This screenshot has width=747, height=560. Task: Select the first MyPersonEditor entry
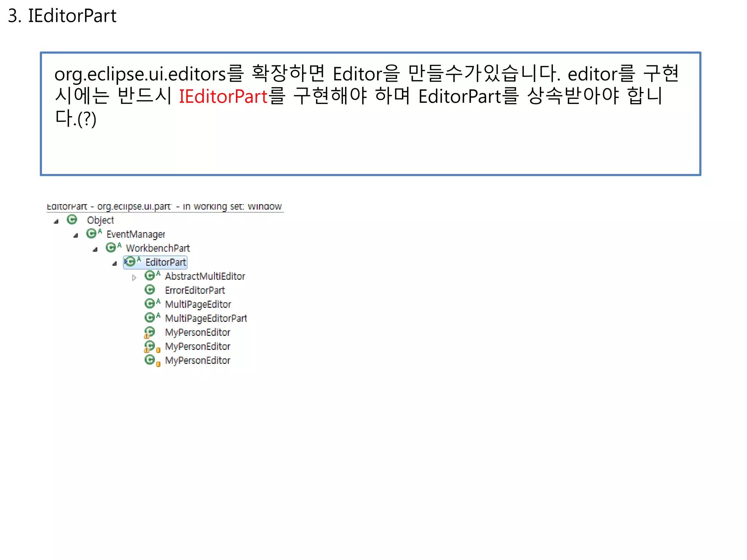pyautogui.click(x=198, y=332)
